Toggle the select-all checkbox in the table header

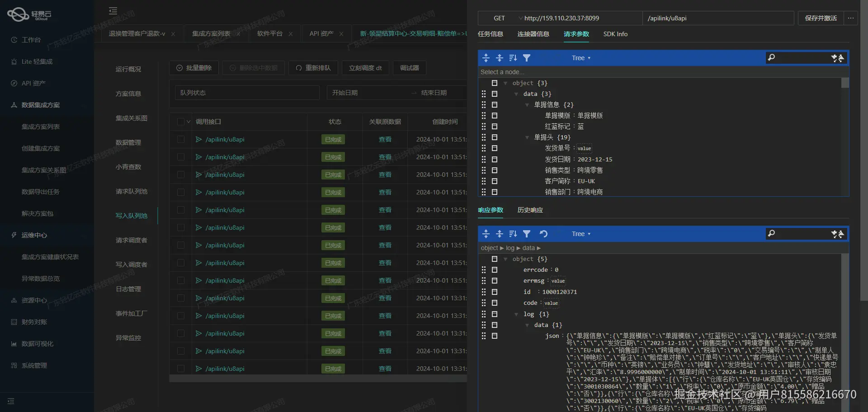point(181,122)
